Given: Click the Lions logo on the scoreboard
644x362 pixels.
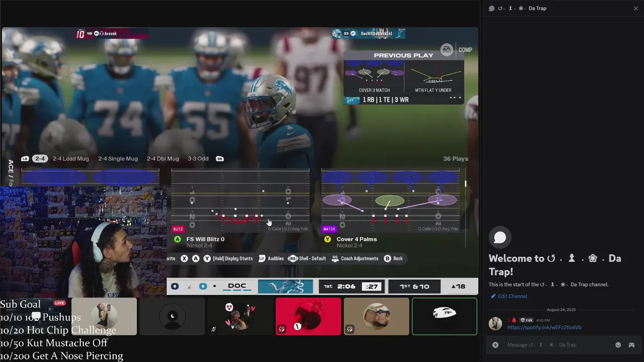Looking at the screenshot, I should click(x=285, y=287).
